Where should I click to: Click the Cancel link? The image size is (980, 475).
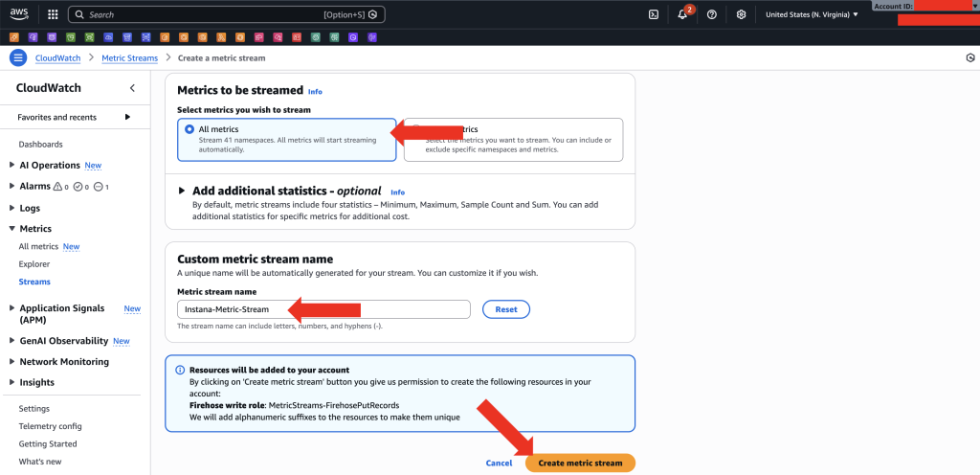[x=499, y=464]
